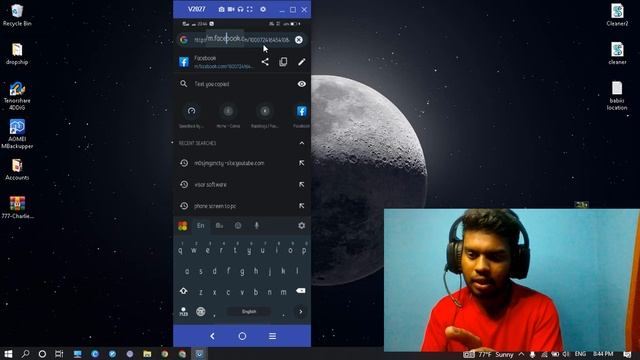Reveal copied text with the eye icon
The width and height of the screenshot is (640, 360).
pos(302,84)
